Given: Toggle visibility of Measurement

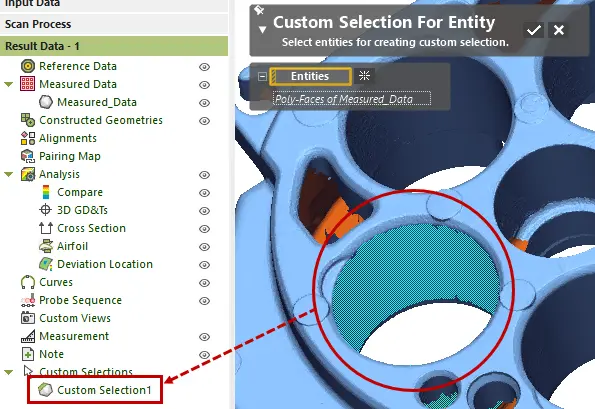Looking at the screenshot, I should coord(205,337).
